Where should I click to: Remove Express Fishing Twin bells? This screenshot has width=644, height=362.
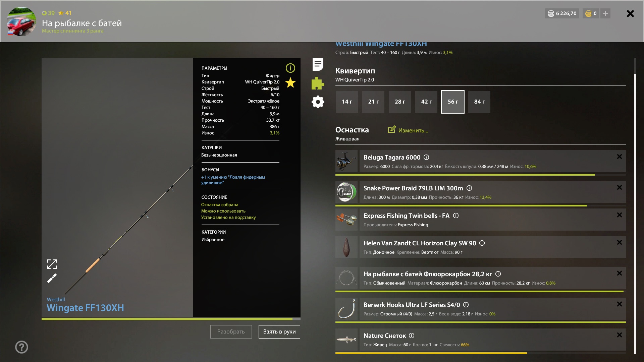tap(620, 215)
